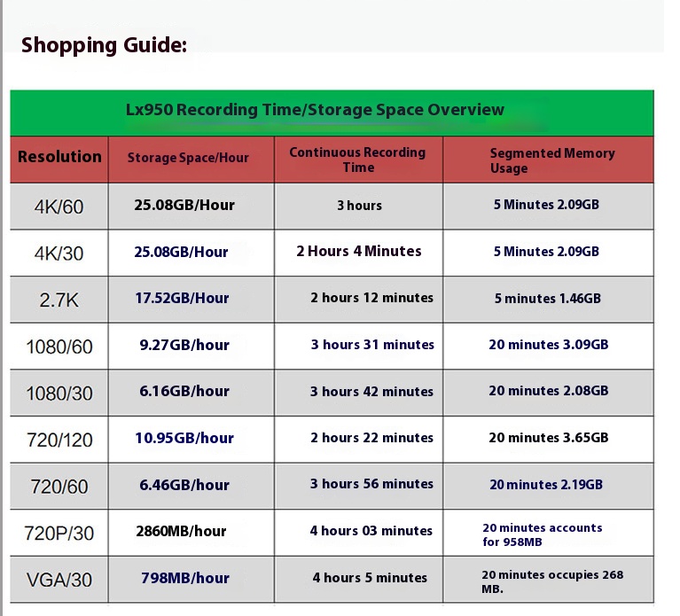Select the 4K/60 resolution cell
680x616 pixels.
[x=59, y=207]
